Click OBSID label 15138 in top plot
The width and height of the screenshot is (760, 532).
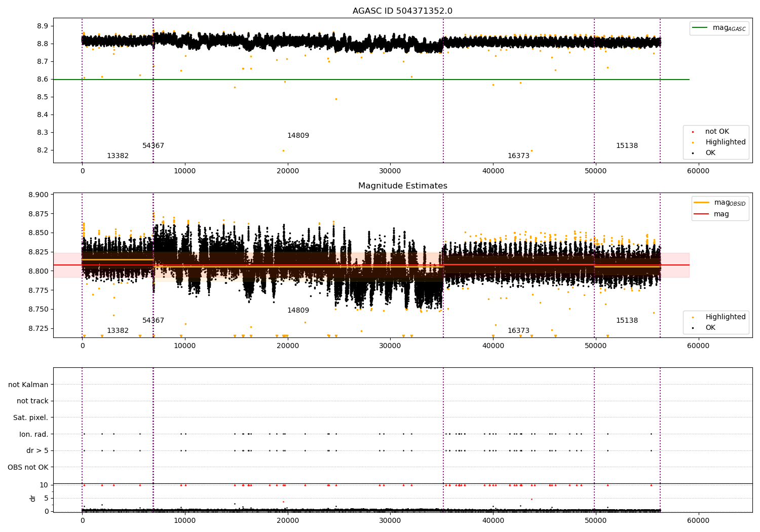(627, 146)
